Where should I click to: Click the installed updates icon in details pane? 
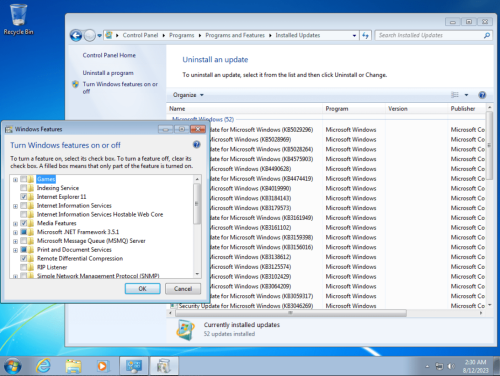(x=186, y=329)
